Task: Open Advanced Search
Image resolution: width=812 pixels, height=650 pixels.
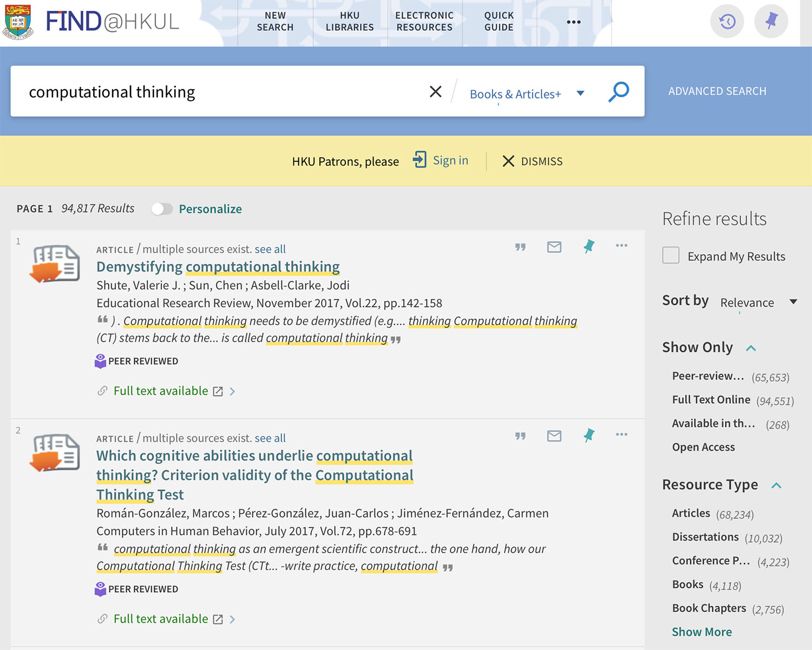Action: point(717,91)
